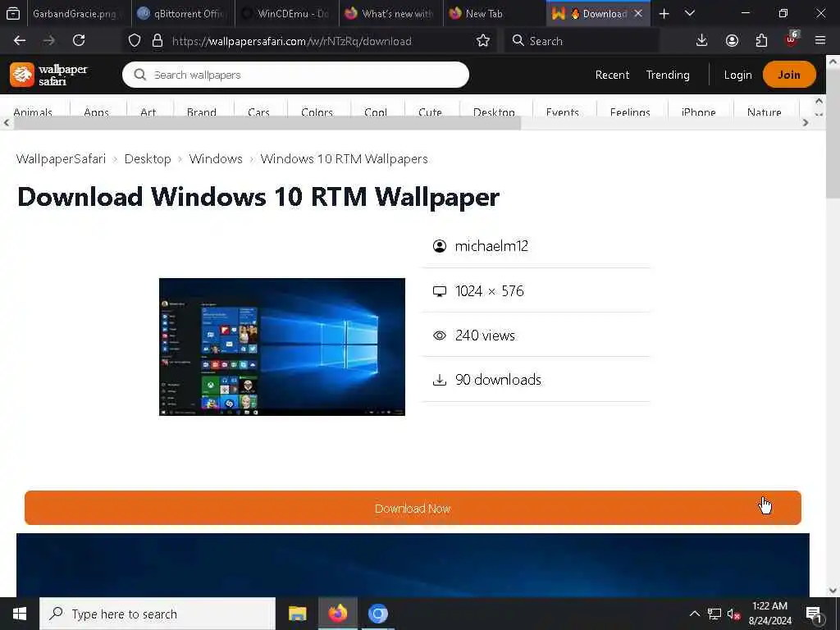Open the Trending link
The image size is (840, 630).
tap(668, 75)
